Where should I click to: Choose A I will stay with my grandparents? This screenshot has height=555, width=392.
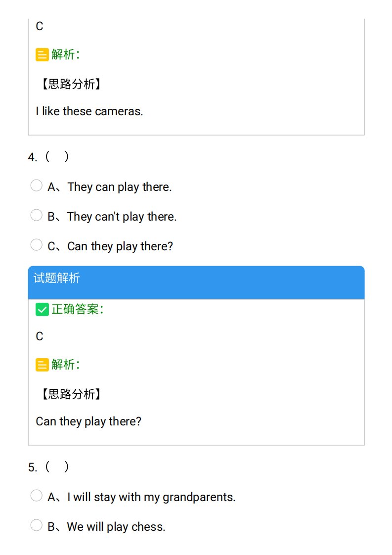(36, 496)
